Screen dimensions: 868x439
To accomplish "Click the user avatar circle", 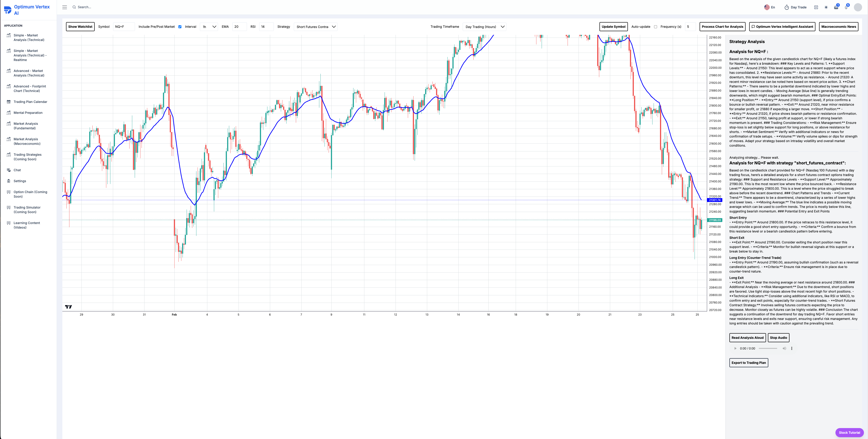I will (x=858, y=8).
